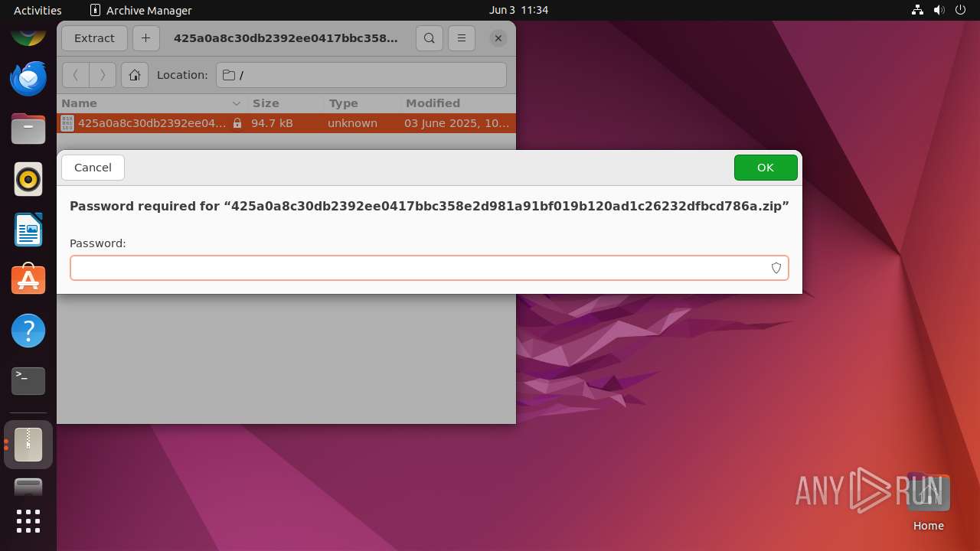Open the clock and calendar panel
The image size is (980, 551).
(x=518, y=10)
